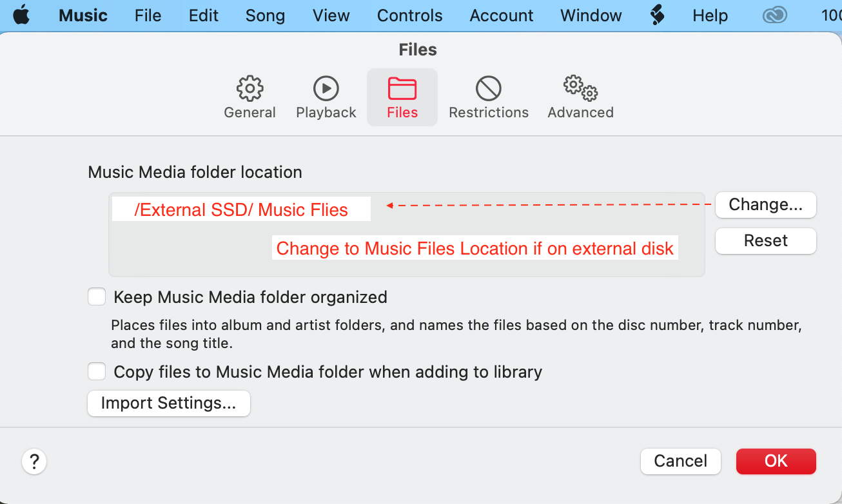
Task: Open the Restrictions preferences icon
Action: pyautogui.click(x=489, y=89)
